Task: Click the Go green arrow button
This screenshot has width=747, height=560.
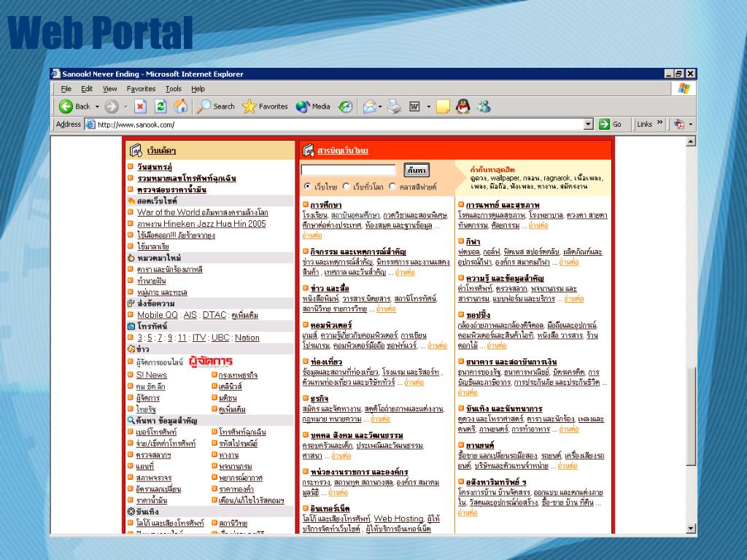Action: click(611, 124)
